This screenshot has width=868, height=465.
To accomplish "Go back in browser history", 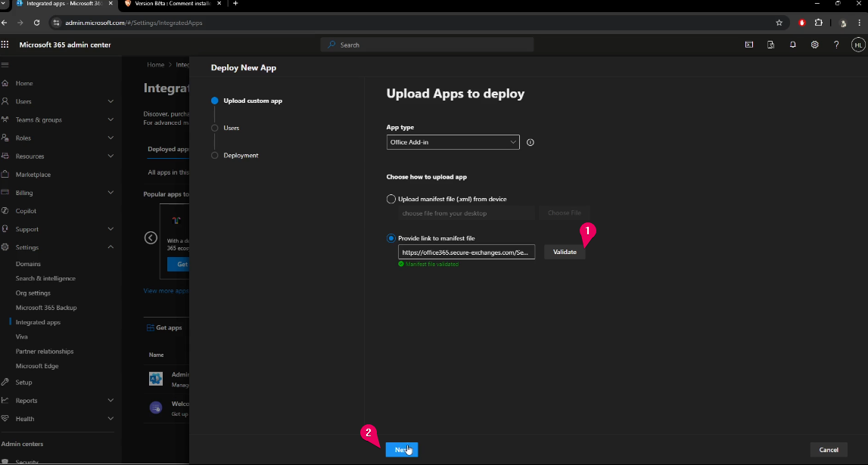I will point(5,23).
